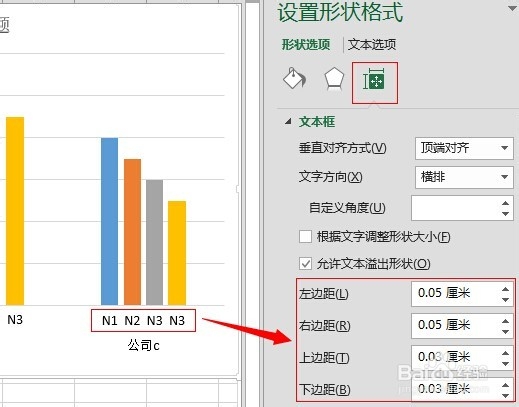Open the Fill & Line paint bucket tab
This screenshot has height=407, width=519.
(x=294, y=79)
